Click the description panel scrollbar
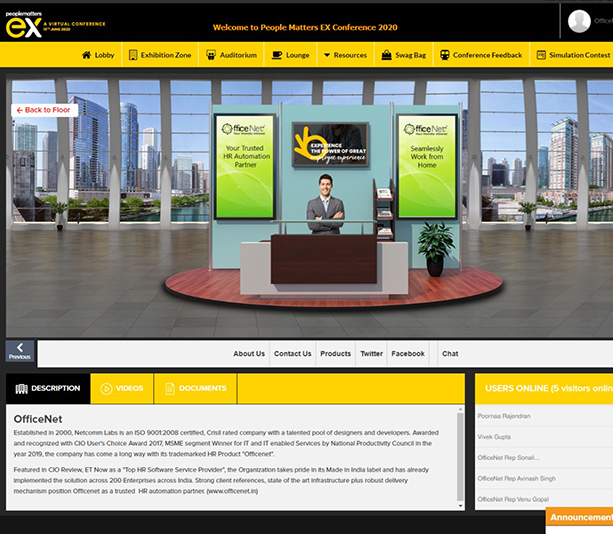 tap(461, 457)
